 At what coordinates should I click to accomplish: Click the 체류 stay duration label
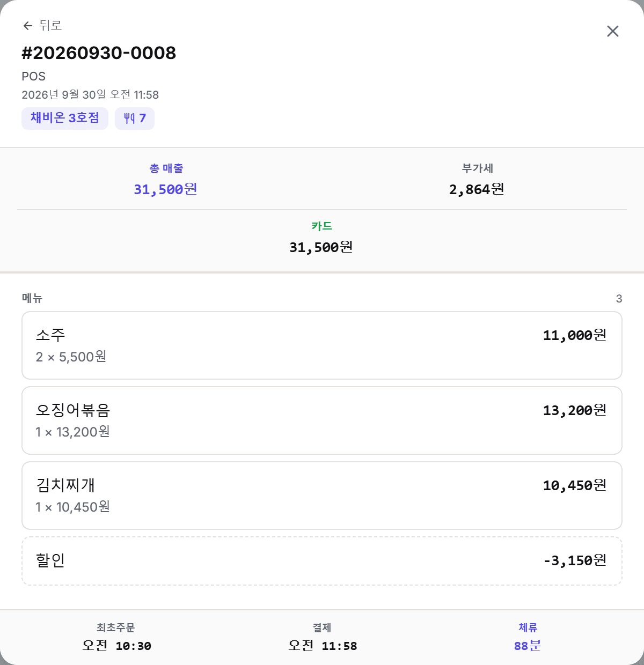(x=528, y=627)
